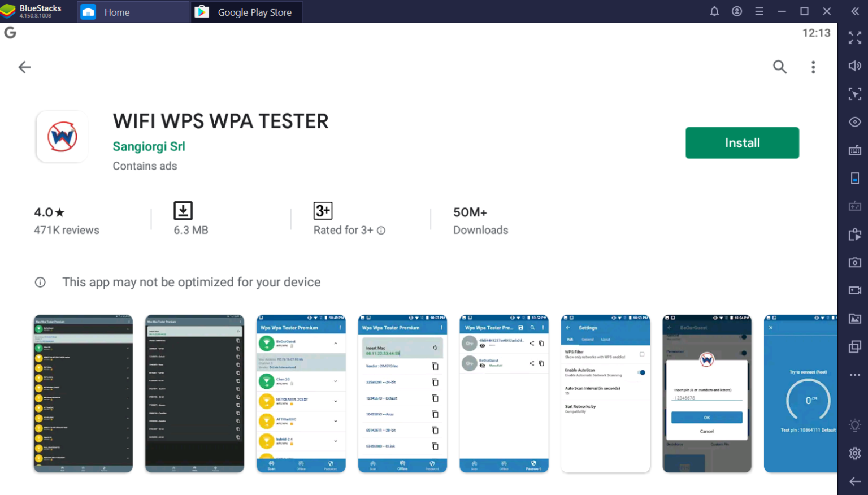Click the info icon next to Rated for 3+

click(x=381, y=231)
